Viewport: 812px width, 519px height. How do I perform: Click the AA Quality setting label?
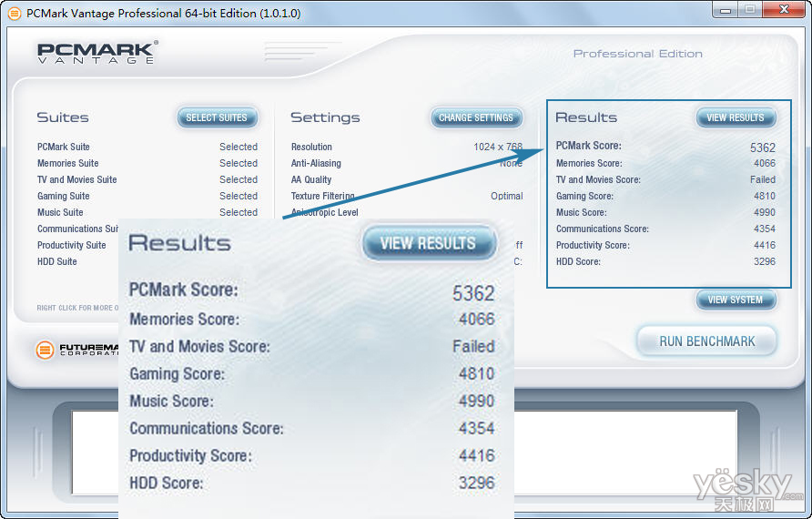[x=311, y=179]
